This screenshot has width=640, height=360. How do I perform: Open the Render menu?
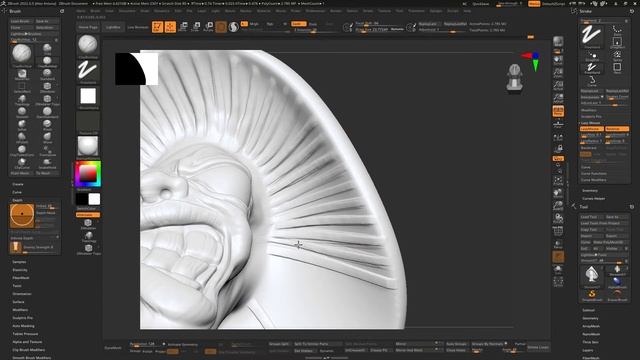click(x=336, y=11)
